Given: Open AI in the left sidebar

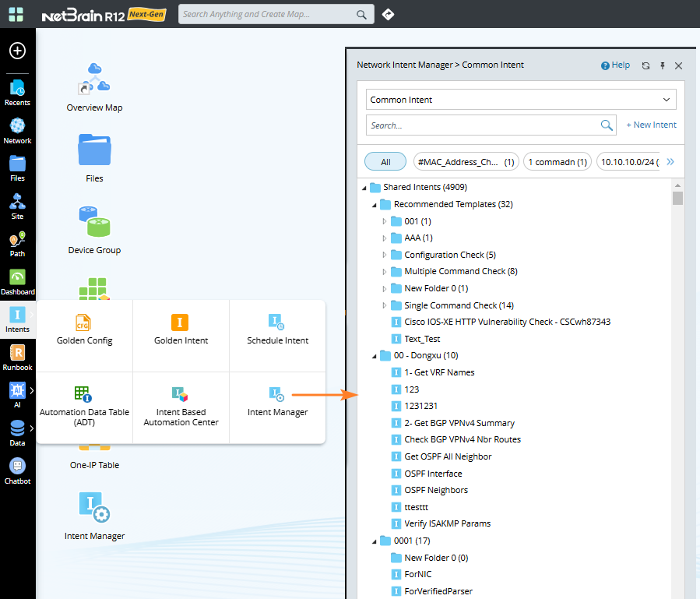Looking at the screenshot, I should click(x=17, y=396).
